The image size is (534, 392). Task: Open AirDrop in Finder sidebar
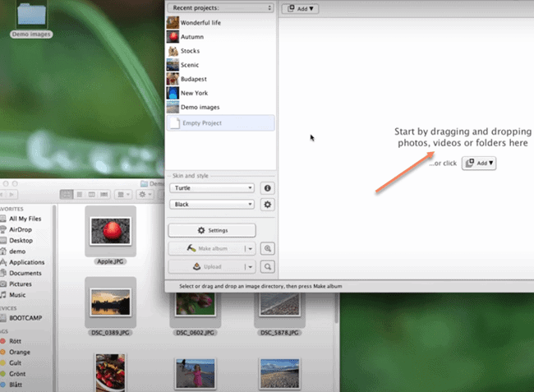[x=21, y=230]
